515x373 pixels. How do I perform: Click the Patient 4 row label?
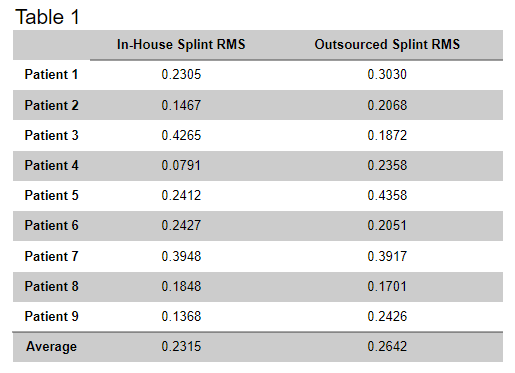[51, 165]
